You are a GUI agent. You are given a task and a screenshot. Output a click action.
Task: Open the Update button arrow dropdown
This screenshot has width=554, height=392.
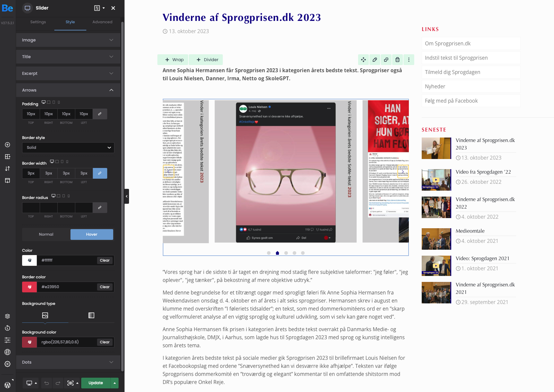[x=115, y=383]
